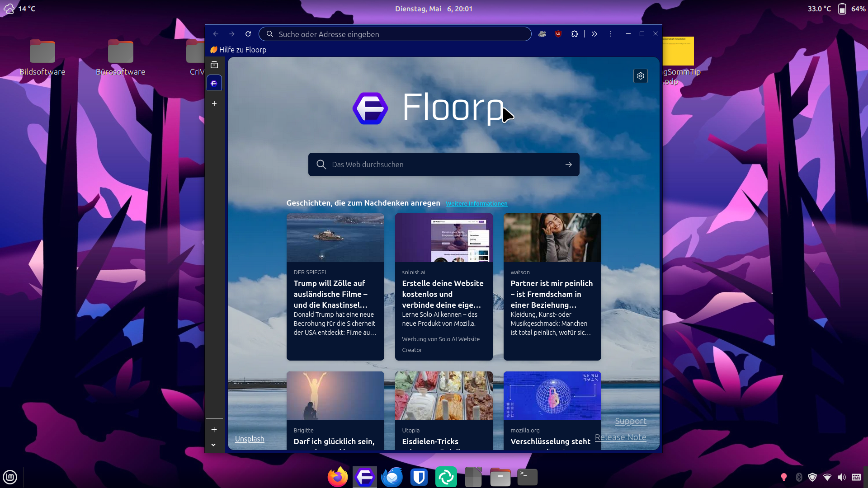The height and width of the screenshot is (488, 868).
Task: Click the workspaces icon in vertical sidebar
Action: point(214,65)
